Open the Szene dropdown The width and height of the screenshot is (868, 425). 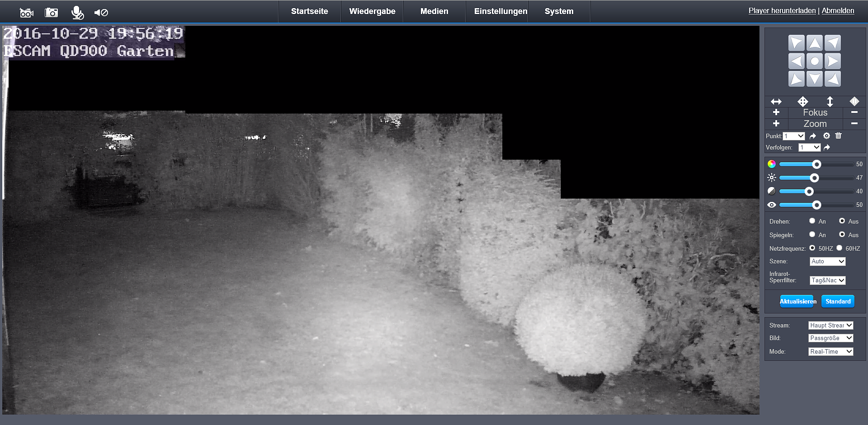[x=827, y=262]
